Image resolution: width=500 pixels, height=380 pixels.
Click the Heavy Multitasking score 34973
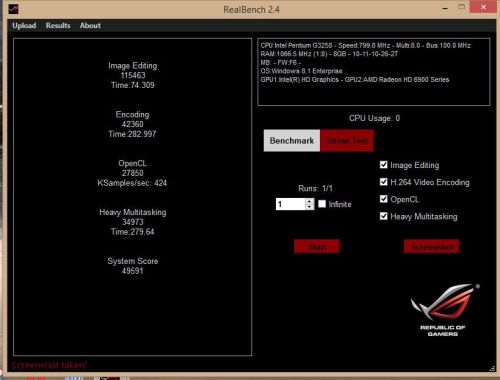coord(132,222)
